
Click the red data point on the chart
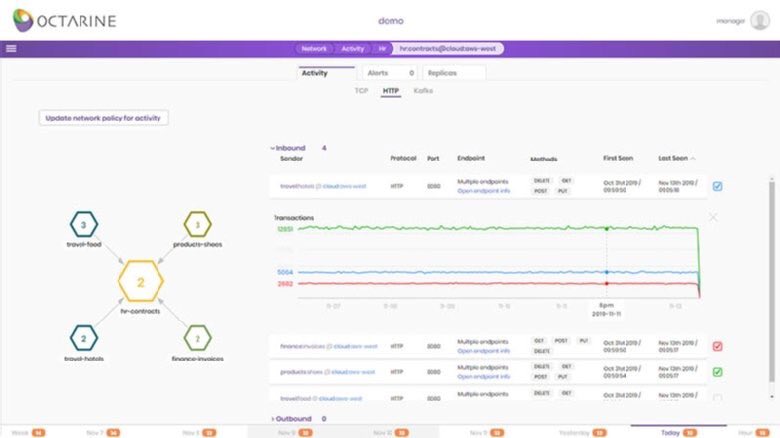pos(606,283)
